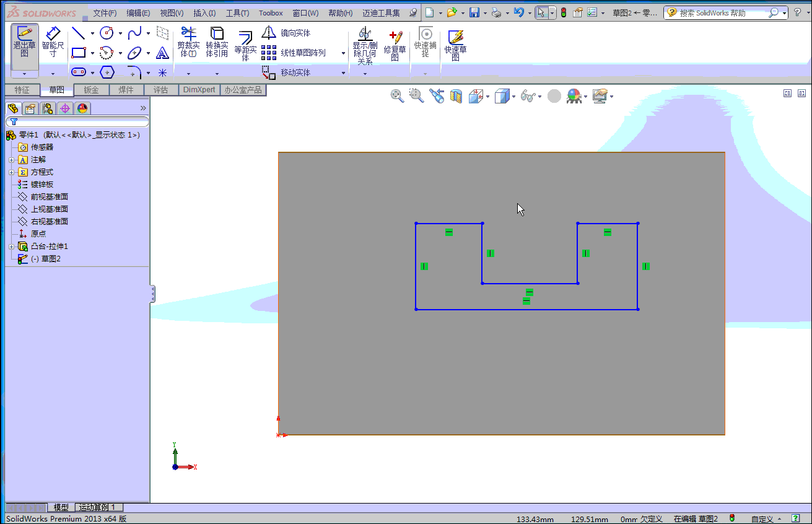Click Trim Entities (剪裁实体) tool
The width and height of the screenshot is (812, 524).
point(188,42)
